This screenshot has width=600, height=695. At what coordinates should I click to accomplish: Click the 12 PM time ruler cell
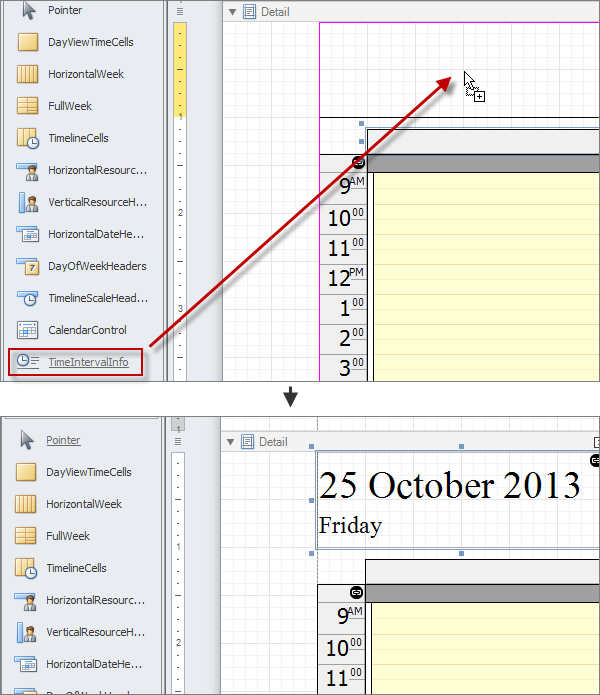[x=343, y=278]
